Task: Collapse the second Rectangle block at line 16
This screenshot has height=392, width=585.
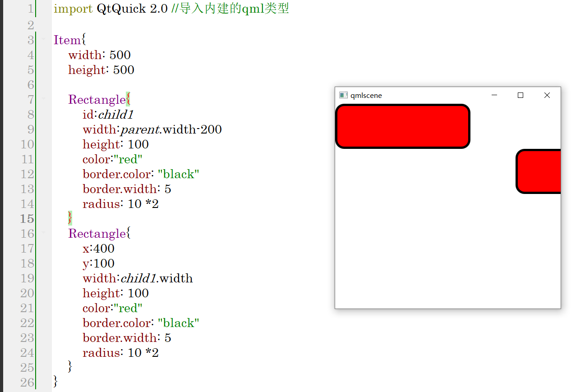Action: click(x=44, y=233)
